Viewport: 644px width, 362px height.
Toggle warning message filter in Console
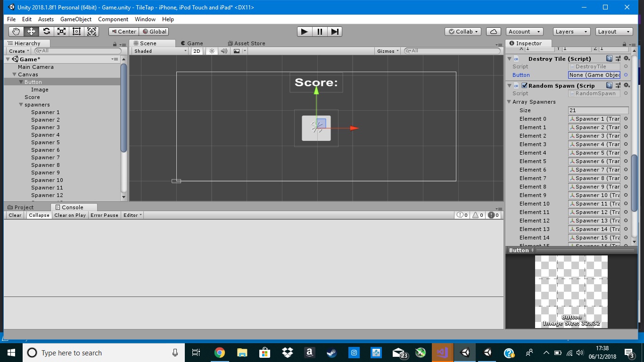coord(478,215)
